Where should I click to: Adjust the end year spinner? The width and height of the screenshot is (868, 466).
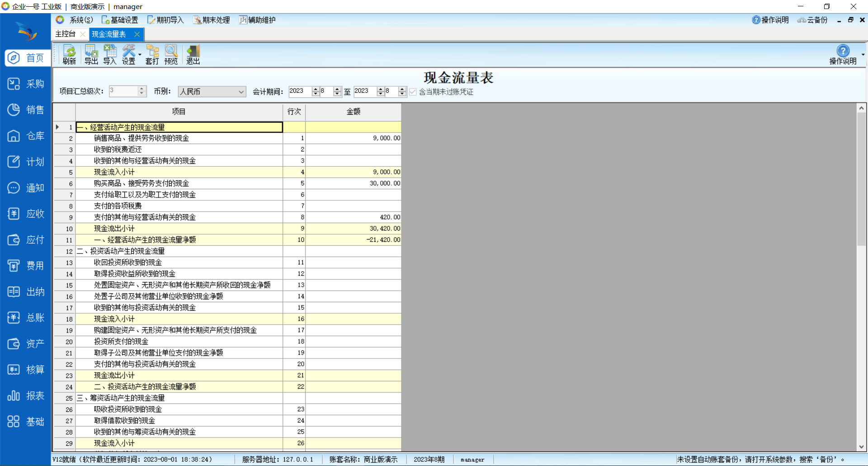coord(381,91)
